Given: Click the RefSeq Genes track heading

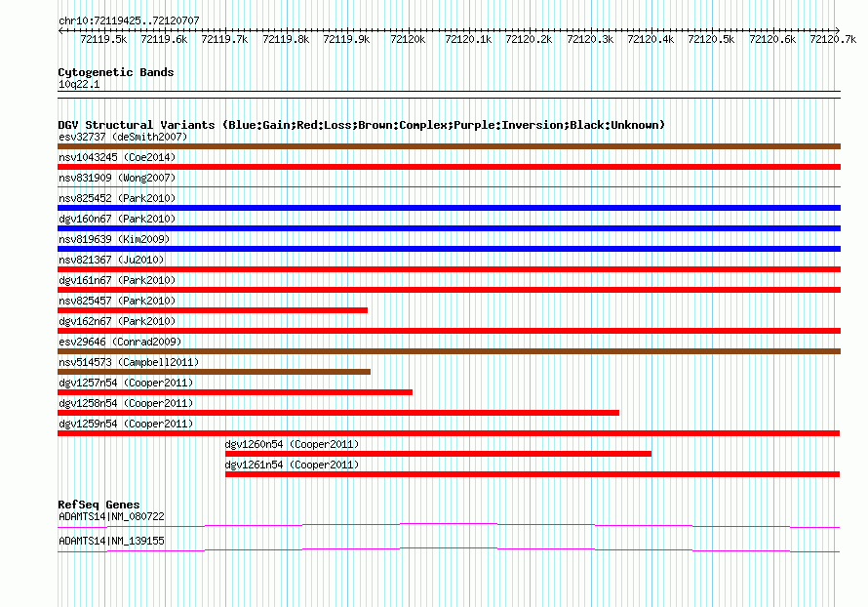Looking at the screenshot, I should [99, 505].
